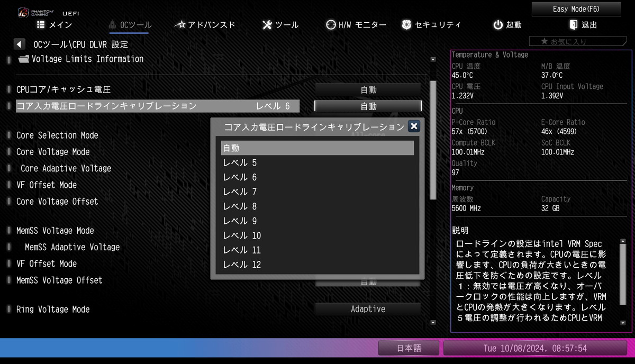
Task: Switch to the アドバンスド tab
Action: (x=205, y=24)
